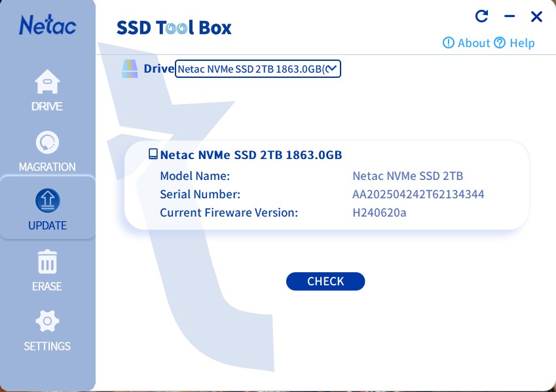Select the ERASE menu label

47,286
